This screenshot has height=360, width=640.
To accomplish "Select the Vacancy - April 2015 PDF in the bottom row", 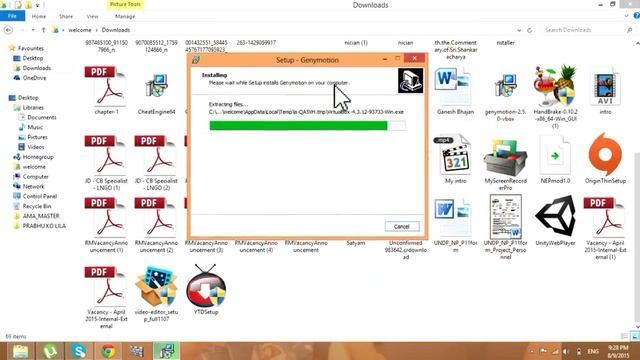I will point(106,287).
